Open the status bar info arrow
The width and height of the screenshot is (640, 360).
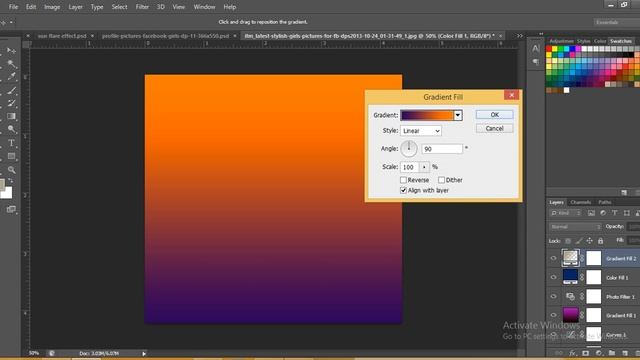(144, 353)
